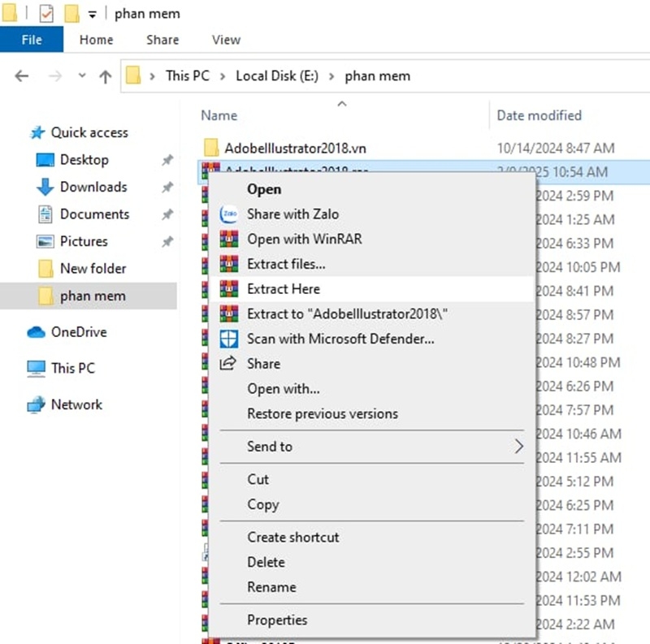Expand the 'Send to' submenu chevron
Screen dimensions: 650x644
(x=518, y=446)
